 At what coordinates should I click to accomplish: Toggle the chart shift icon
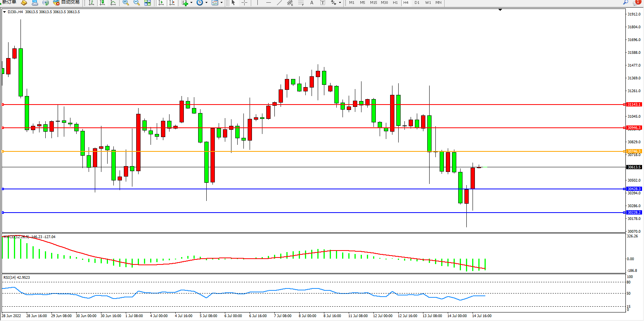(172, 3)
